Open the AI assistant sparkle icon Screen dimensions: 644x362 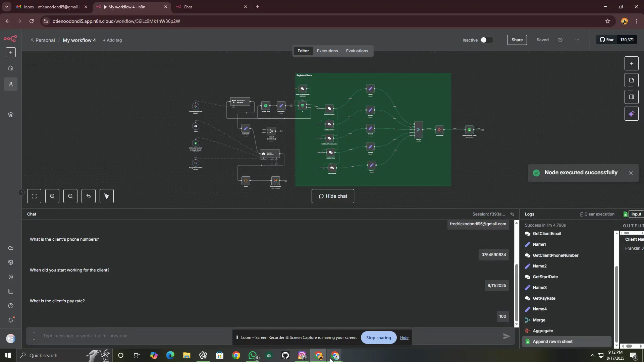pyautogui.click(x=632, y=114)
